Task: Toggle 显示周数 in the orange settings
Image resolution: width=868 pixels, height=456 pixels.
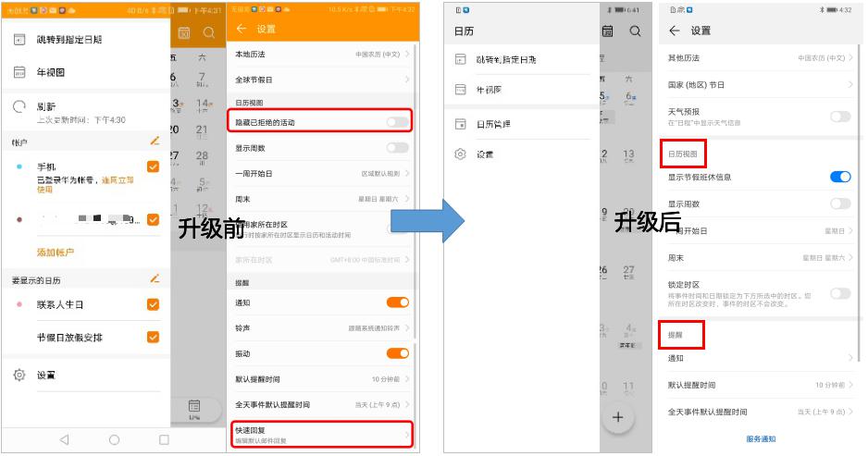Action: click(398, 148)
